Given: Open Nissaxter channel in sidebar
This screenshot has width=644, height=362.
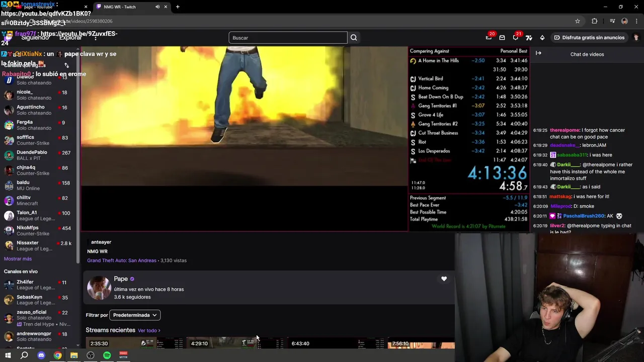Looking at the screenshot, I should pyautogui.click(x=39, y=246).
